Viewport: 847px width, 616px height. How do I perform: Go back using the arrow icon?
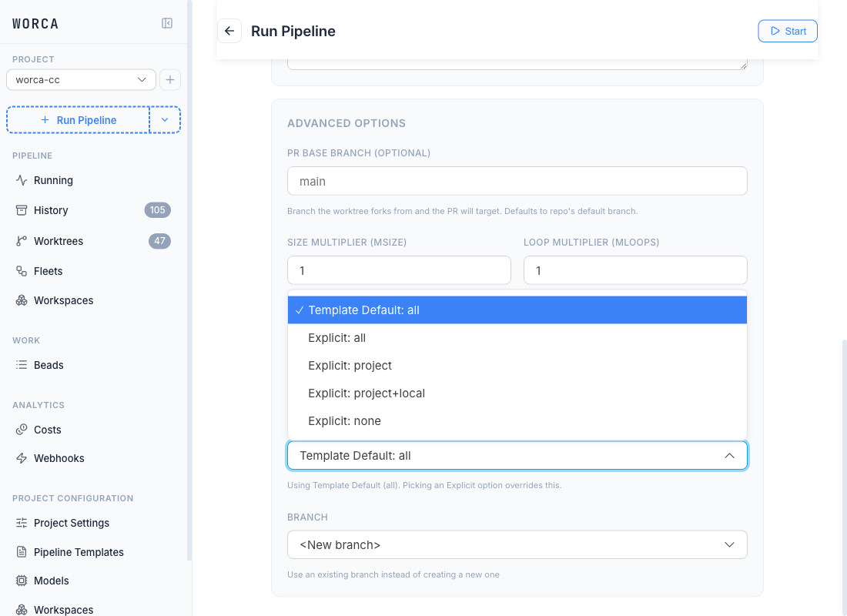coord(229,31)
